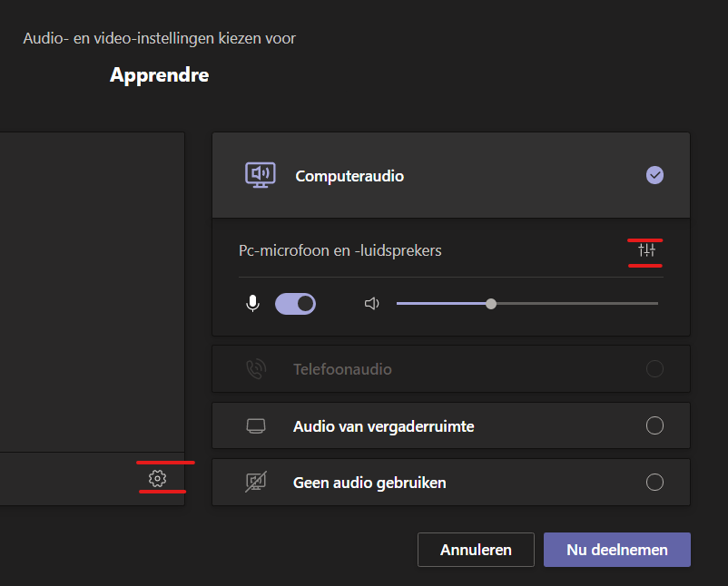This screenshot has height=586, width=728.
Task: Click the dark video preview area
Action: click(91, 290)
